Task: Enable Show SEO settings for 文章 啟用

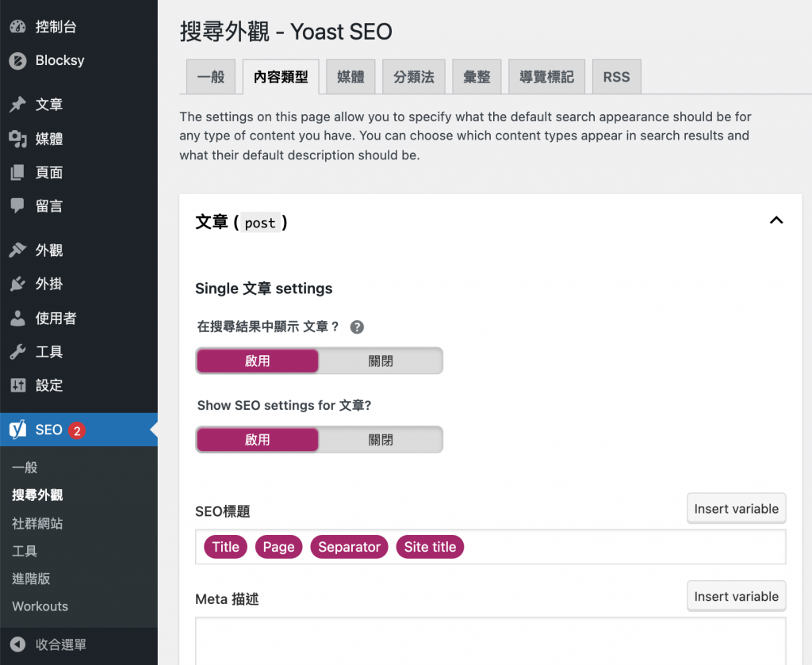Action: [x=258, y=439]
